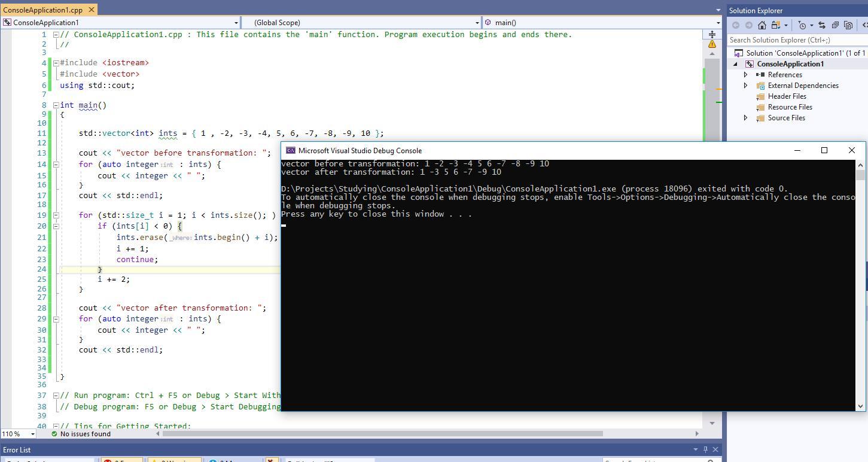The height and width of the screenshot is (462, 868).
Task: Select the Source Files label in the tree
Action: coord(786,118)
